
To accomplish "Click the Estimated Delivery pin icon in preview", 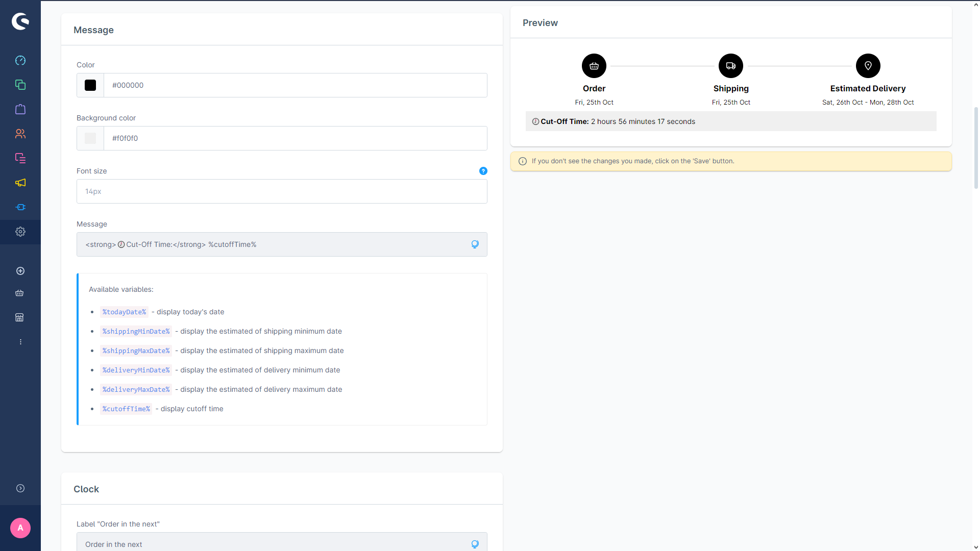I will (x=868, y=66).
